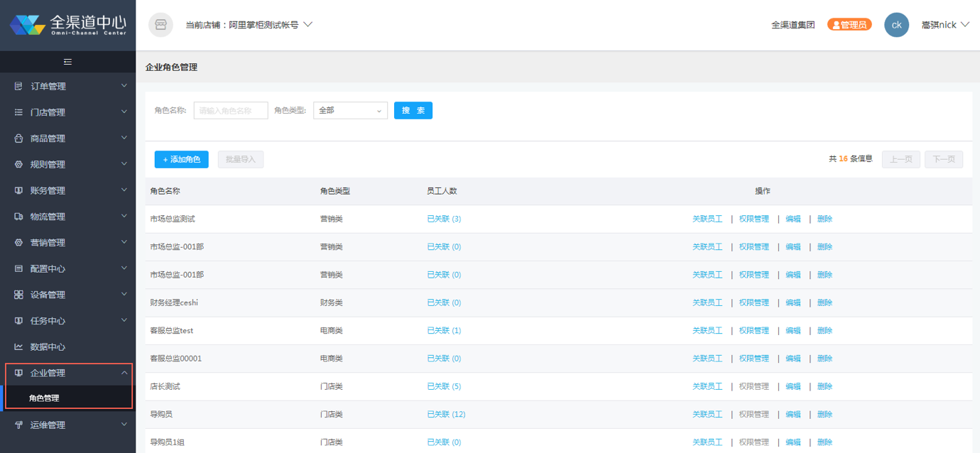Image resolution: width=980 pixels, height=453 pixels.
Task: Click 关联员工 for 市场总监测试
Action: pyautogui.click(x=707, y=219)
